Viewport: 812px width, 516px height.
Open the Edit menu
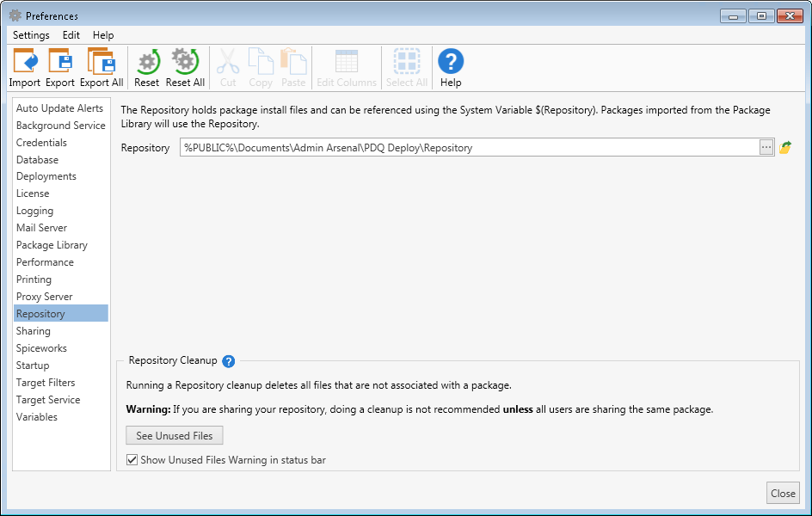71,35
